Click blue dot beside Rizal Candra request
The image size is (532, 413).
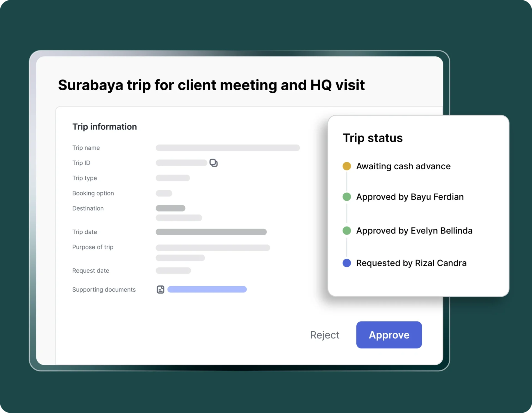tap(347, 263)
